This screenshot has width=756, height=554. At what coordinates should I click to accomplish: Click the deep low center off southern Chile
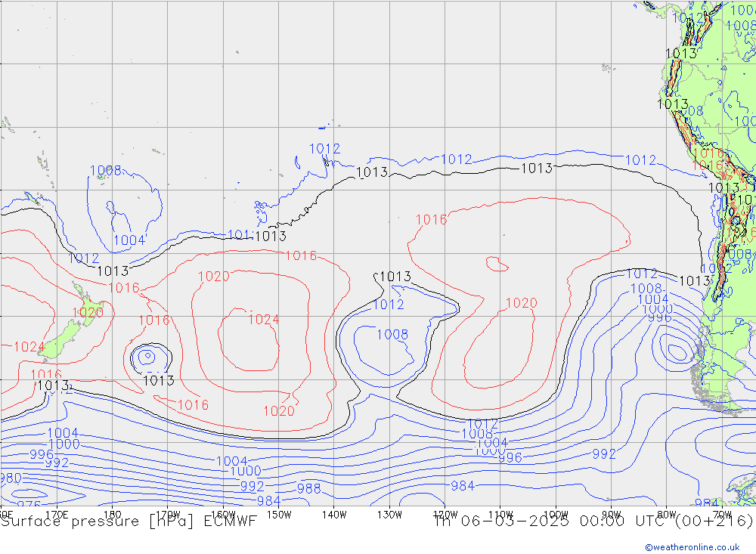coord(677,351)
